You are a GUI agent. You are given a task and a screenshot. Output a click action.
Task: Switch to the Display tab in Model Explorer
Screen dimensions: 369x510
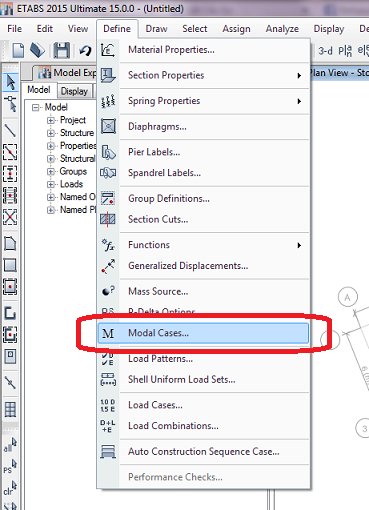[x=74, y=91]
